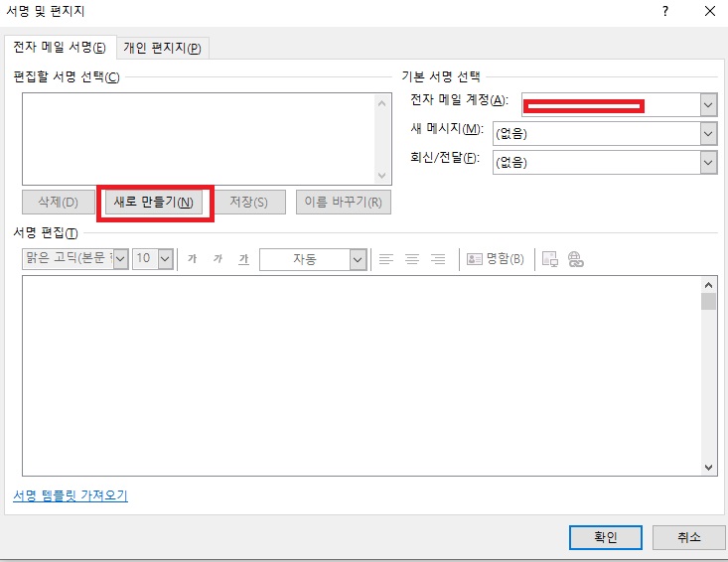Apply underline formatting to signature text

pos(243,258)
